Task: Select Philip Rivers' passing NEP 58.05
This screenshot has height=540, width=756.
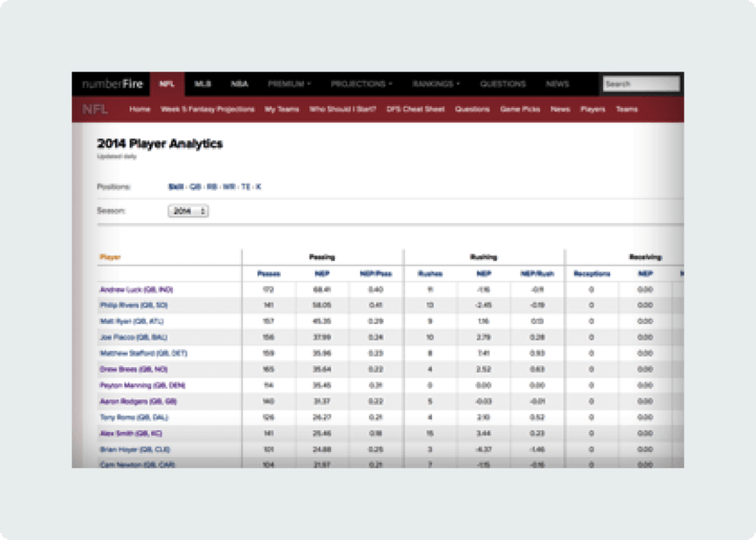Action: 322,305
